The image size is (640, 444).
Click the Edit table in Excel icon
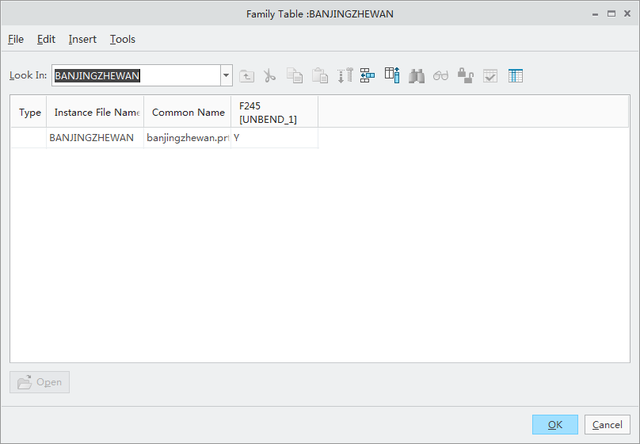click(x=515, y=76)
